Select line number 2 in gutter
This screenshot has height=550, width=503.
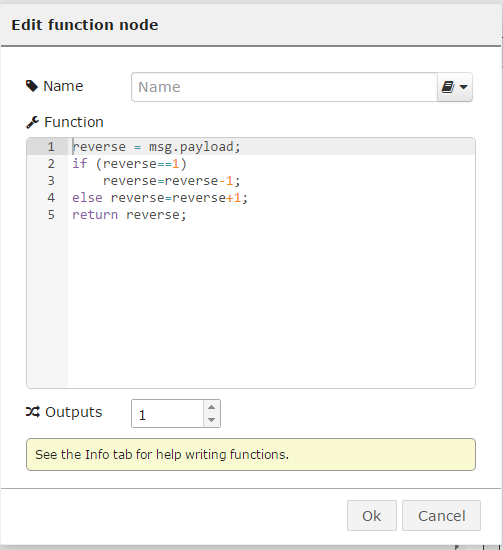pos(51,164)
